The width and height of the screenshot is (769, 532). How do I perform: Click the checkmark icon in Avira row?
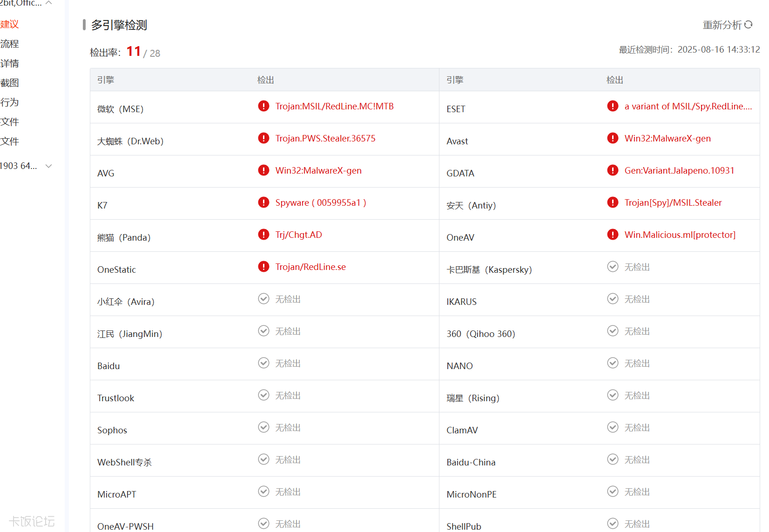point(263,299)
